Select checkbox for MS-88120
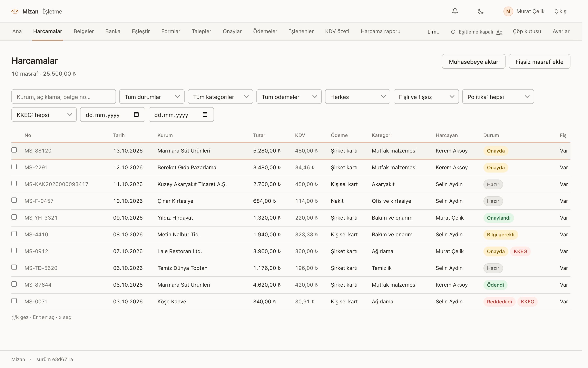 click(x=14, y=150)
